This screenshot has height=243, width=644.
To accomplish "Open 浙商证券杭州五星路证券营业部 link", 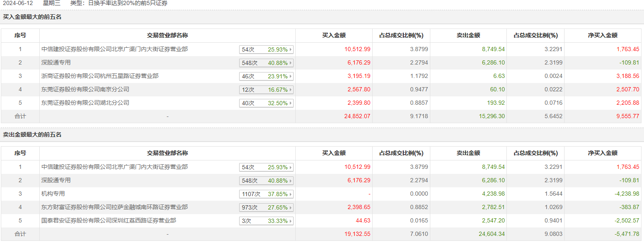I will [x=100, y=76].
